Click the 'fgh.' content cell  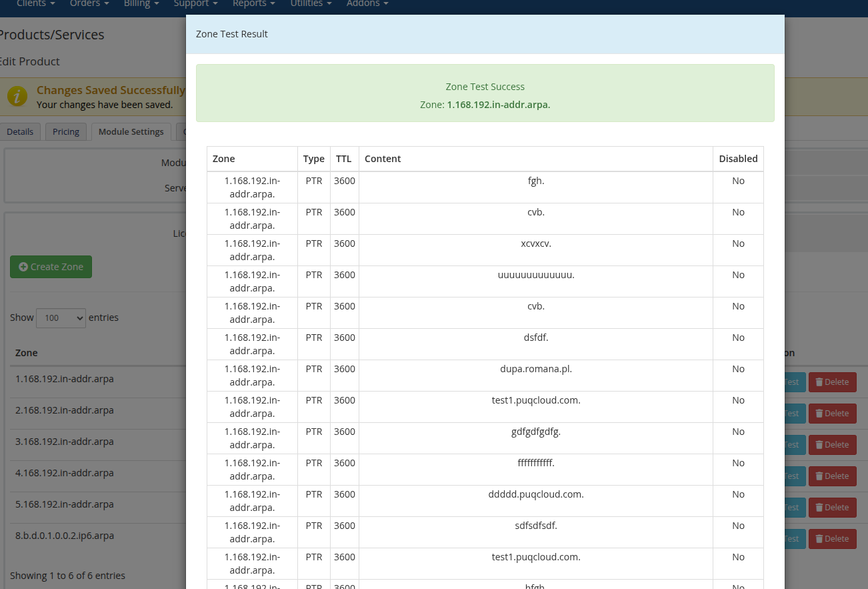coord(536,187)
